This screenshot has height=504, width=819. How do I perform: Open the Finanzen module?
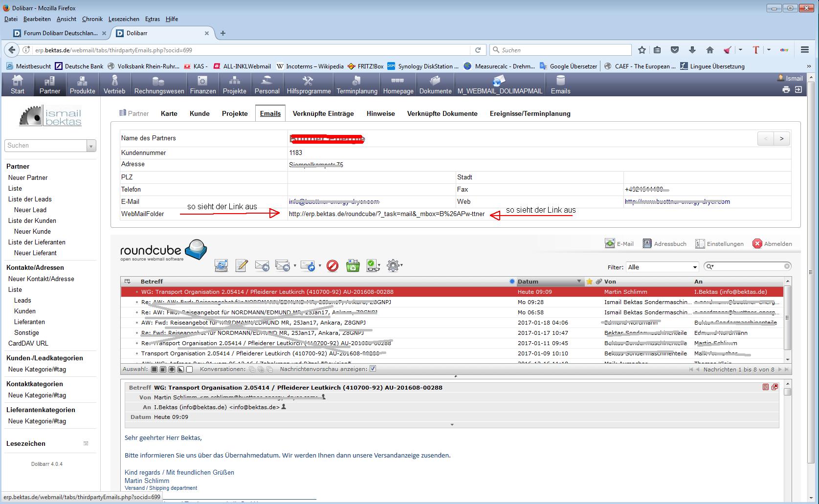pos(202,84)
